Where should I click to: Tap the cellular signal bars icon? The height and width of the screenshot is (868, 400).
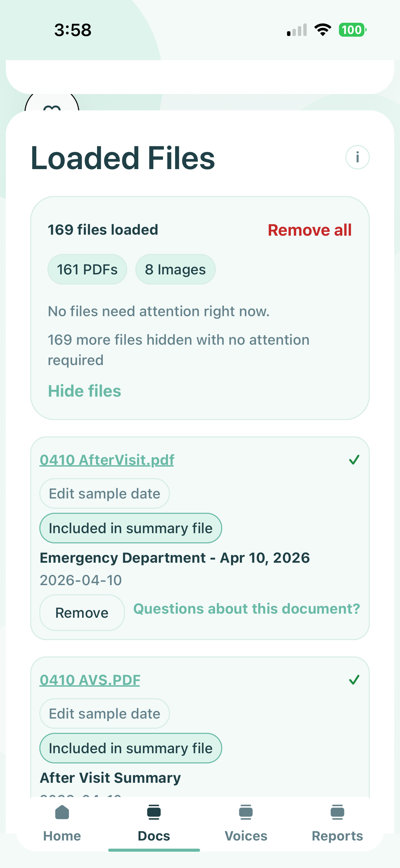297,30
